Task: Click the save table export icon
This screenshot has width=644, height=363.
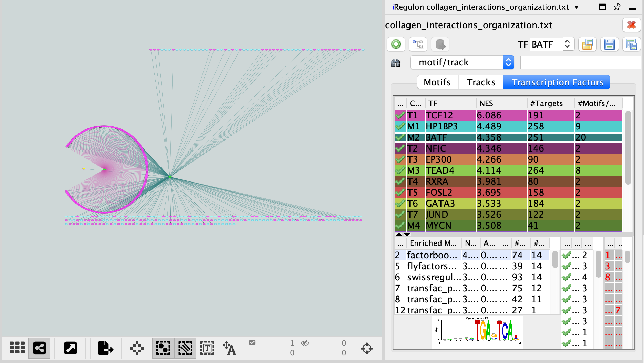Action: point(631,44)
